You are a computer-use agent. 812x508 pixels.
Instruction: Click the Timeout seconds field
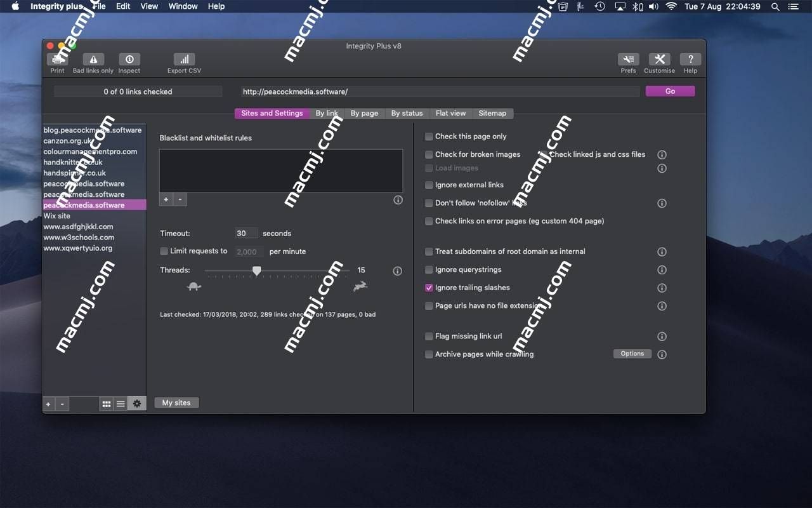[246, 233]
